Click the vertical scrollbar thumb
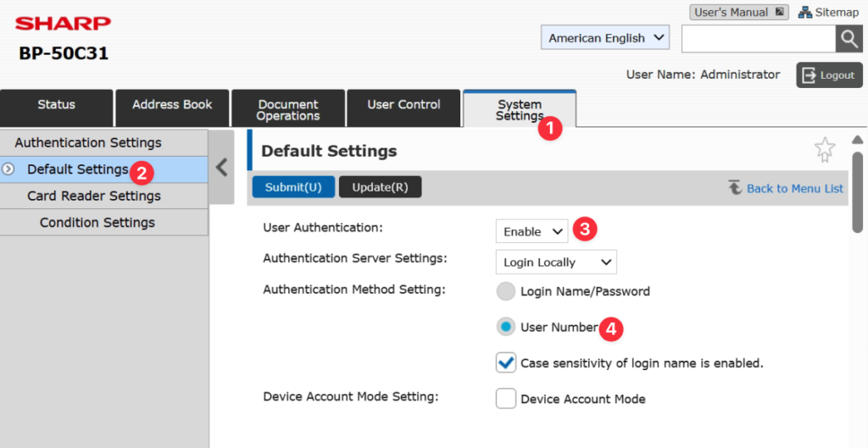 point(858,192)
